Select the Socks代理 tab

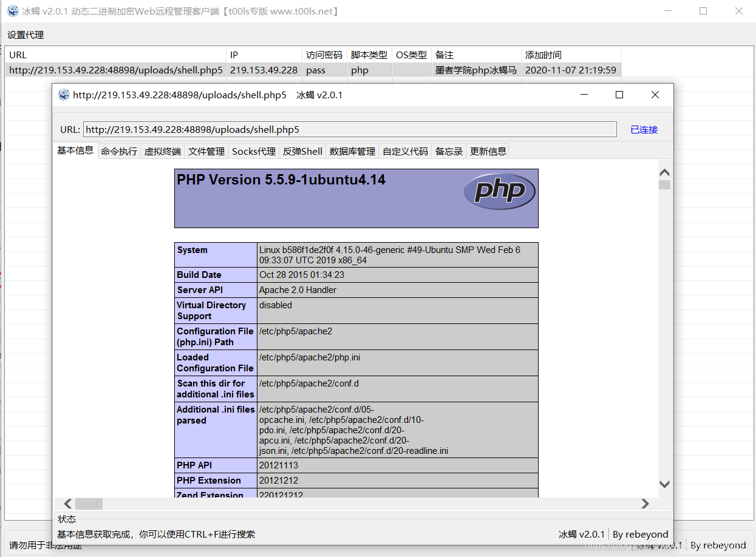pyautogui.click(x=254, y=151)
